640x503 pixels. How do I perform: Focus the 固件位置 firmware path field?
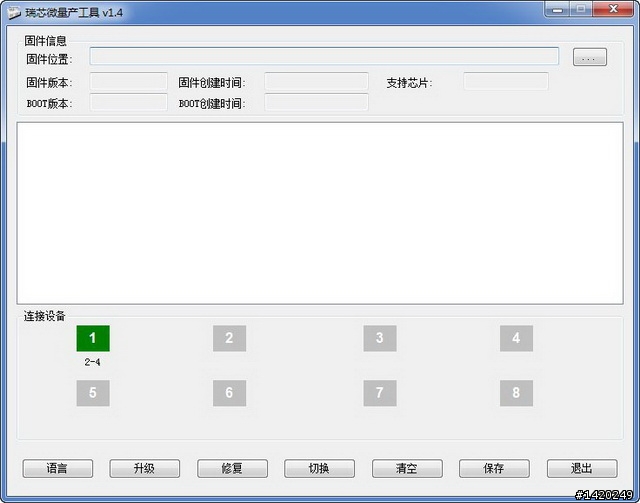tap(324, 56)
